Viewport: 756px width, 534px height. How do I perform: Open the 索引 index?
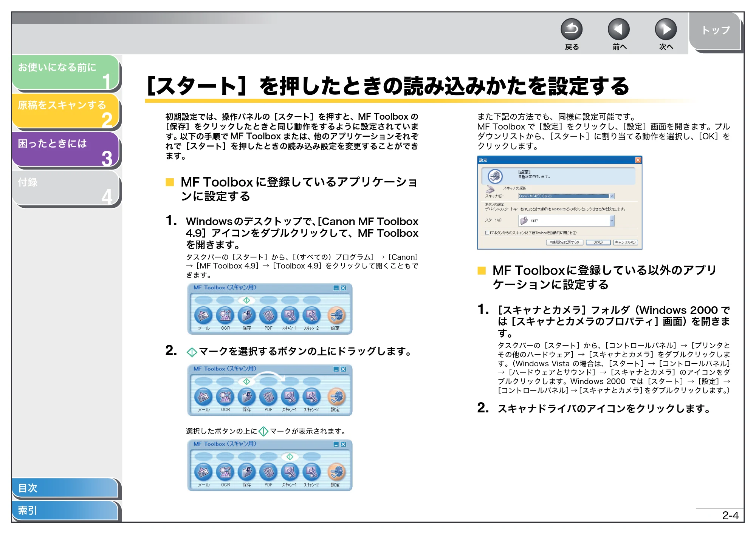coord(65,511)
